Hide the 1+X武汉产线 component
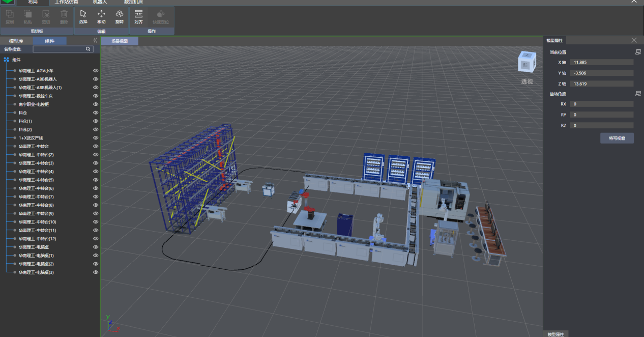 point(95,138)
